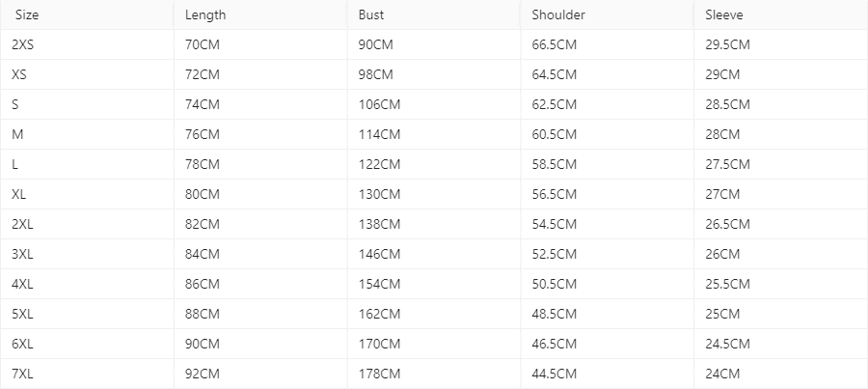Click the Length column header
Screen dimensions: 868x389
coord(205,15)
